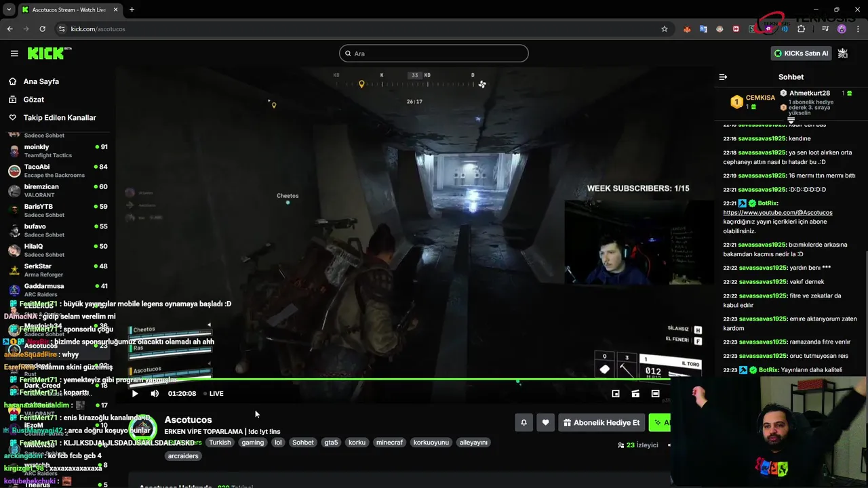The height and width of the screenshot is (488, 868).
Task: Open the BarisYTB channel in the sidebar
Action: coord(58,211)
